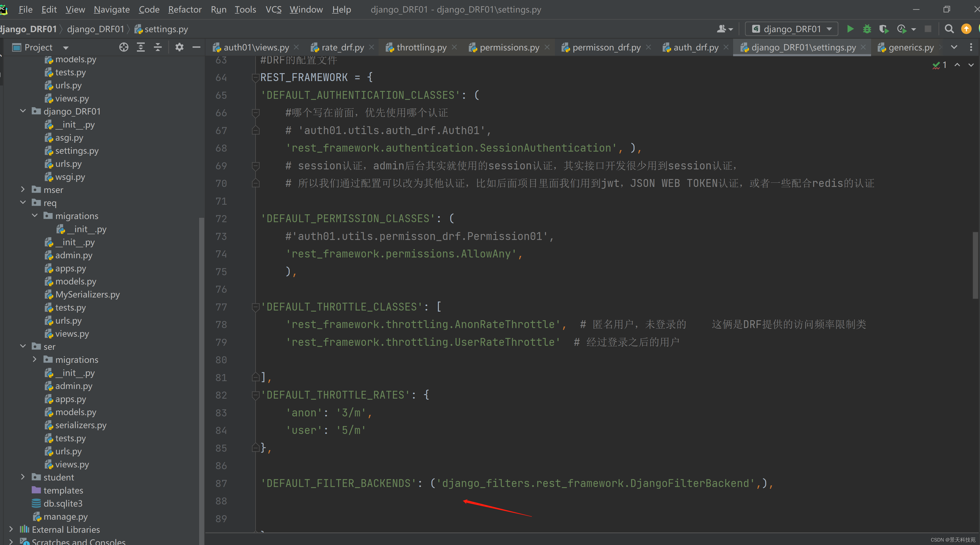This screenshot has height=545, width=980.
Task: Stop the running process square icon
Action: click(x=928, y=29)
